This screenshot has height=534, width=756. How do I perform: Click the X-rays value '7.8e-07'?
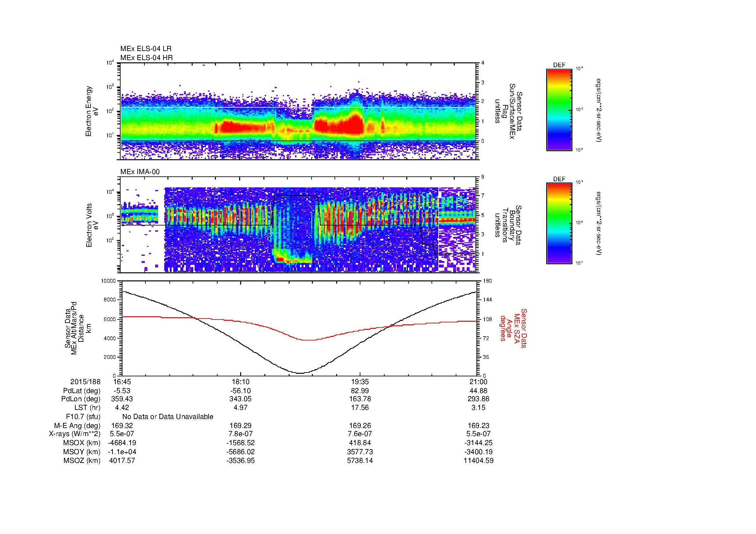[x=241, y=434]
